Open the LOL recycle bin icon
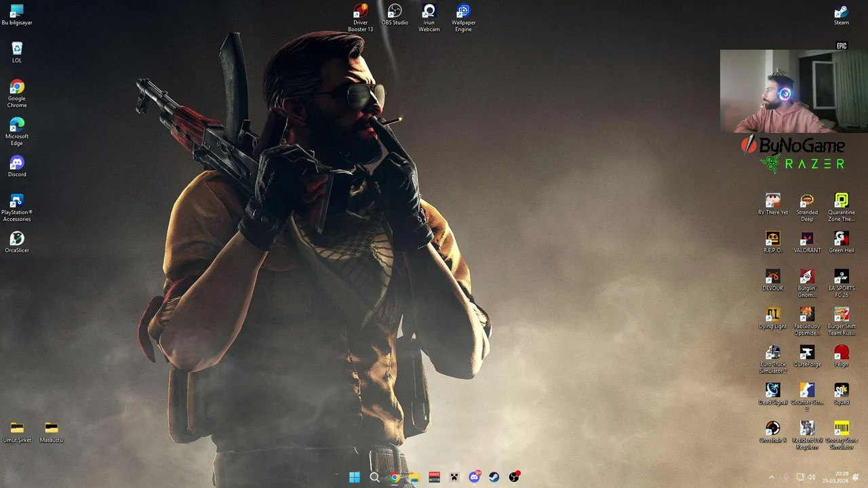Viewport: 868px width, 488px height. coord(17,52)
